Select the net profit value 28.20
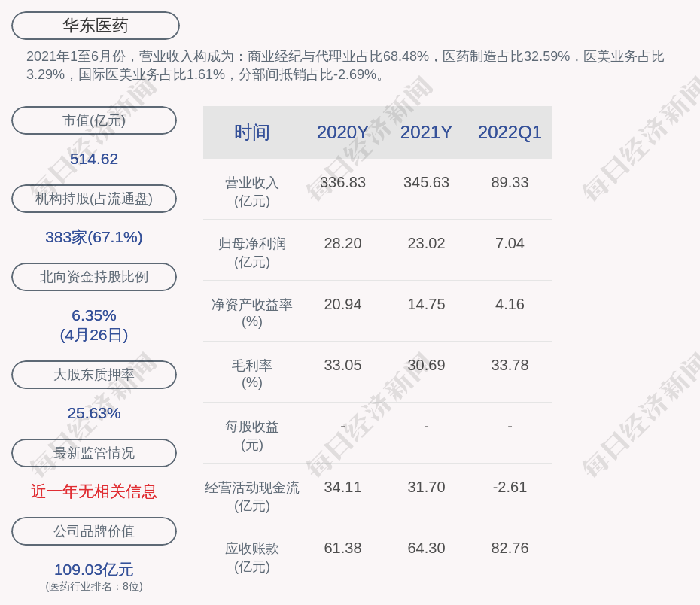Image resolution: width=700 pixels, height=605 pixels. click(343, 244)
